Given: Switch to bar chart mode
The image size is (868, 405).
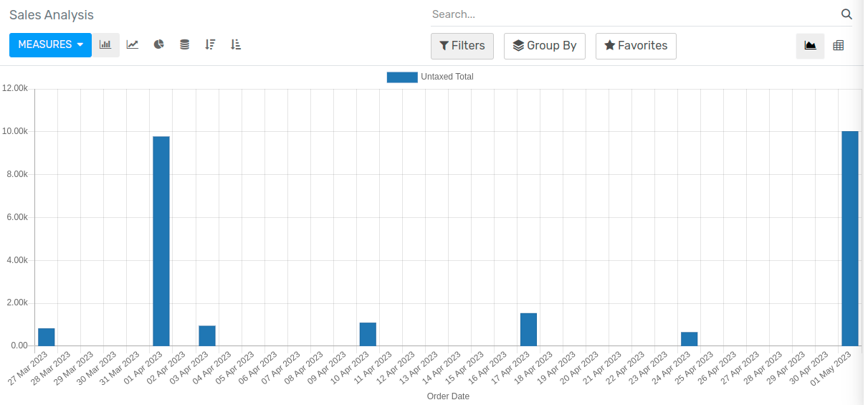Looking at the screenshot, I should (105, 45).
